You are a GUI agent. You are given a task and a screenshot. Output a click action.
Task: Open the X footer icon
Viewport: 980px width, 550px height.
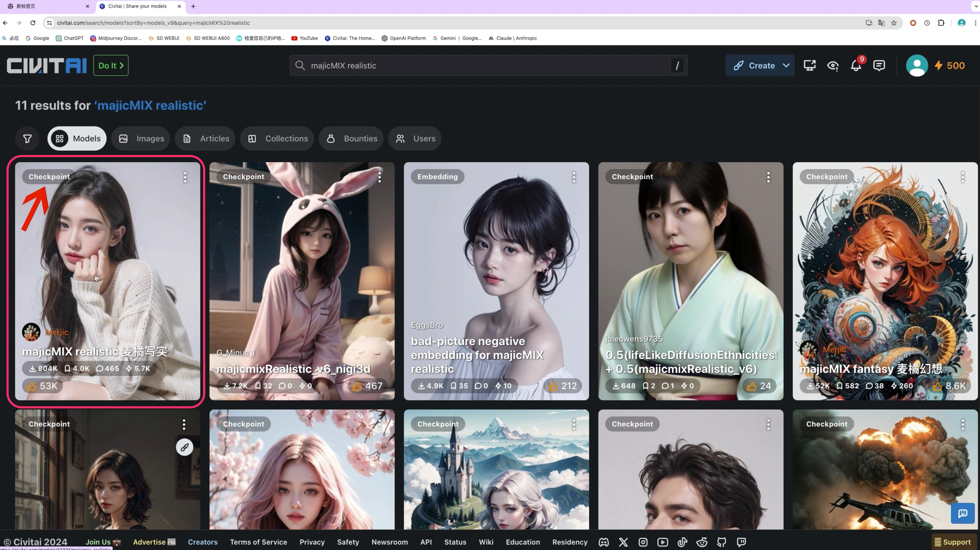click(x=623, y=542)
